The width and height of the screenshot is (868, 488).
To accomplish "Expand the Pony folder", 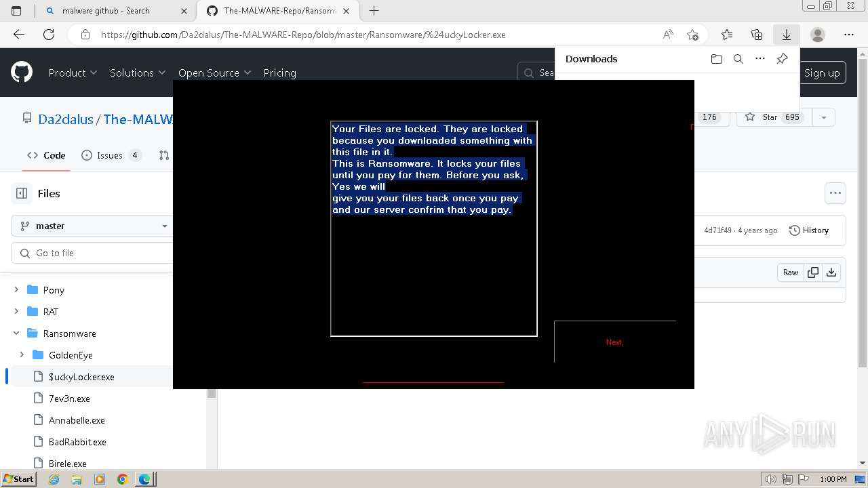I will click(x=16, y=290).
